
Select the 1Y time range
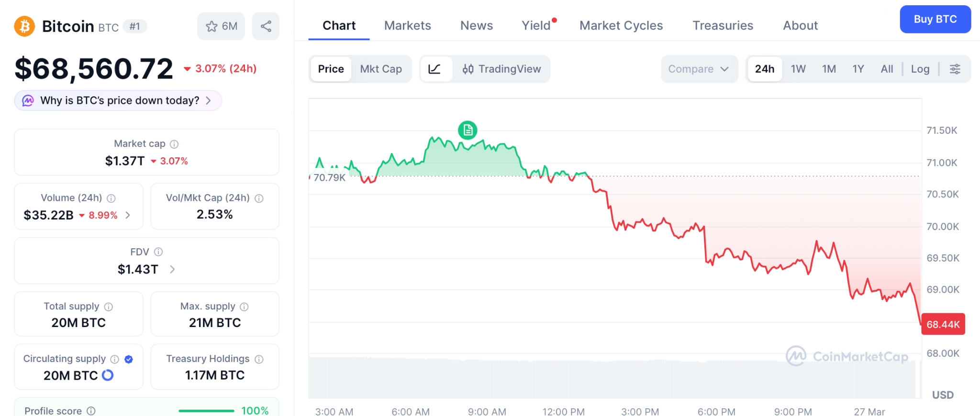[858, 69]
